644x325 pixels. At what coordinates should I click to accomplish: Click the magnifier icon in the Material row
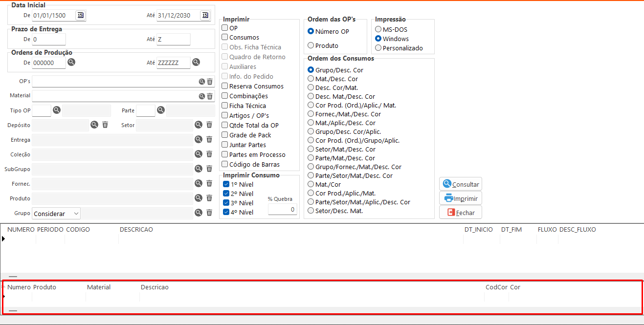pos(201,96)
